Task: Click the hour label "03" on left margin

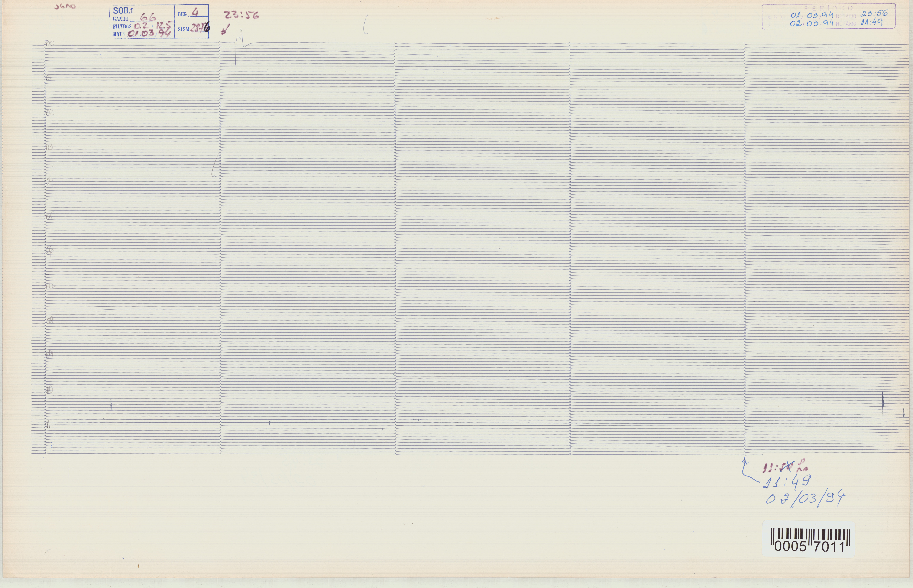Action: tap(49, 147)
